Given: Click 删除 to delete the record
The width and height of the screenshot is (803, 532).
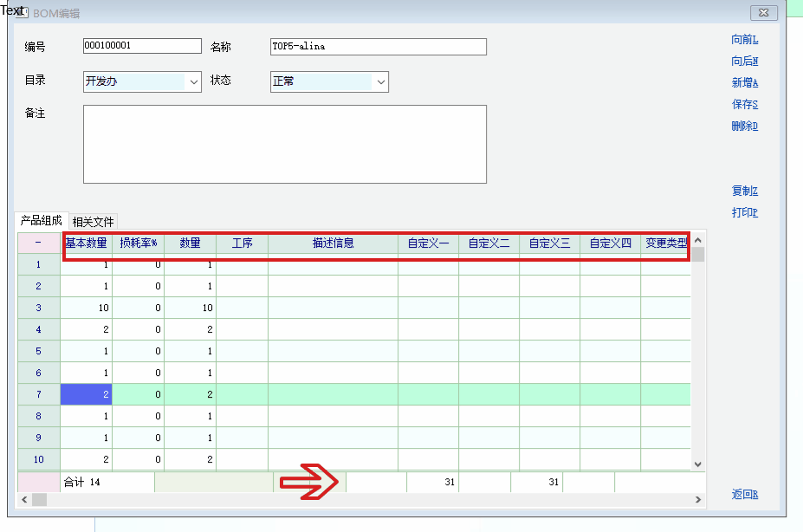Looking at the screenshot, I should pyautogui.click(x=744, y=127).
